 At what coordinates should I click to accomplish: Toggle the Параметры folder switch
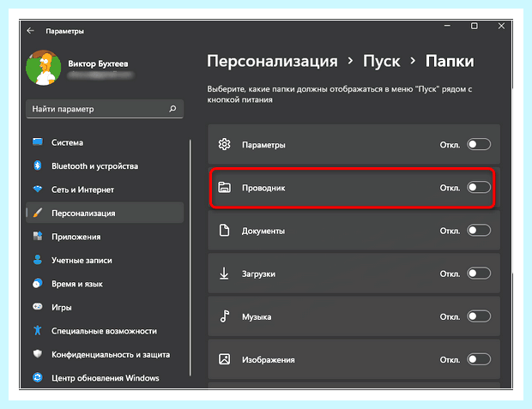[479, 144]
